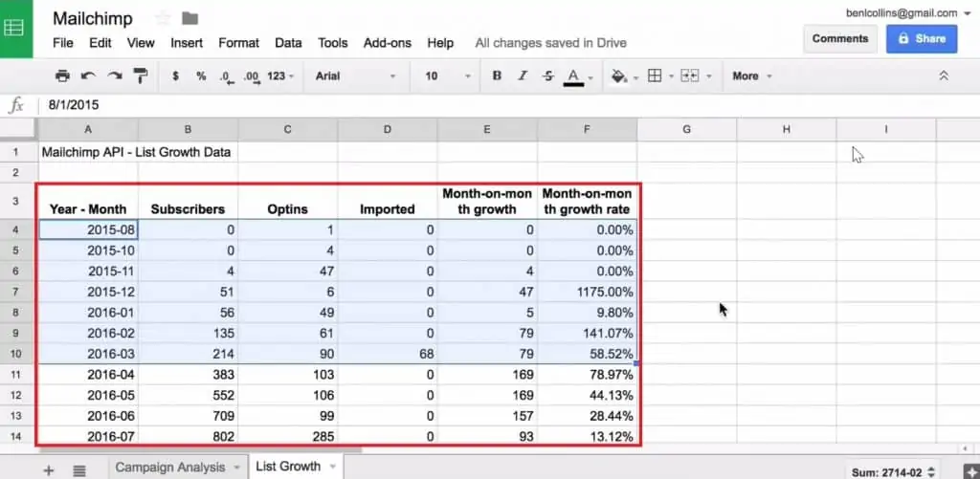Toggle italic formatting

coord(523,76)
